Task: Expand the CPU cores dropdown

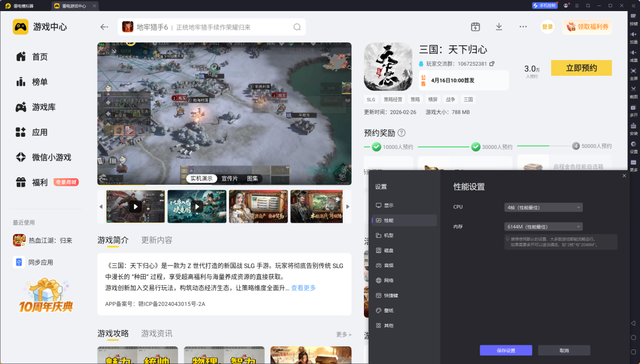Action: click(x=543, y=207)
